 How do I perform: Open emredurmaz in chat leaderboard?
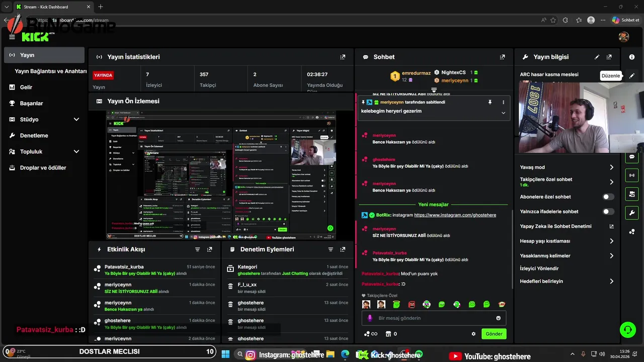[x=416, y=73]
